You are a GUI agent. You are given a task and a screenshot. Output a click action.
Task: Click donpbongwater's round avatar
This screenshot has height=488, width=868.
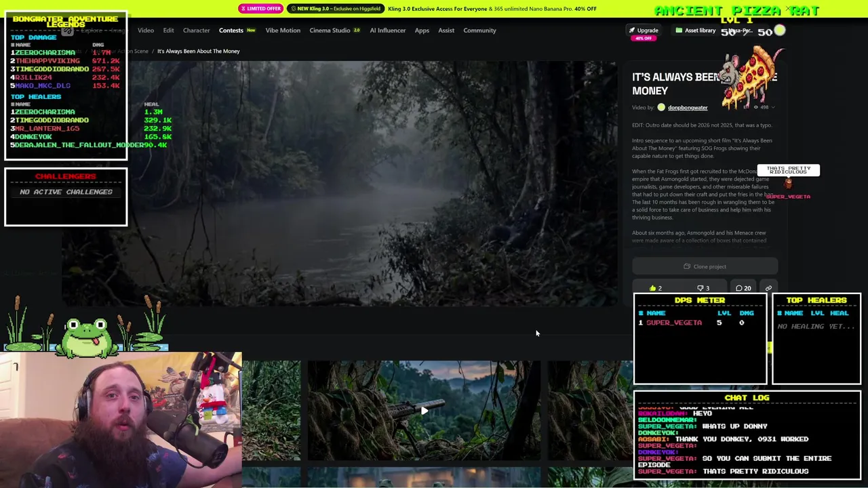[x=661, y=107]
